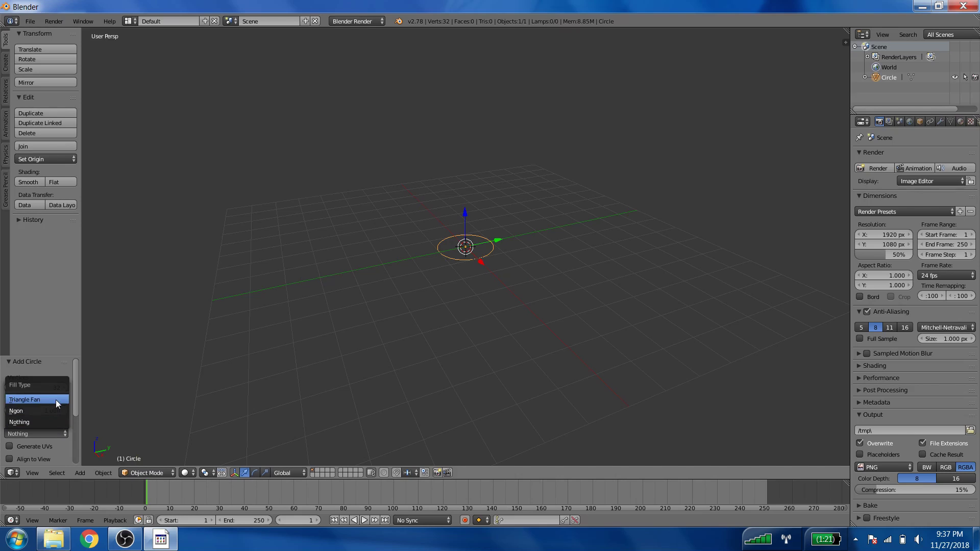Click the Animation render button

click(x=914, y=168)
